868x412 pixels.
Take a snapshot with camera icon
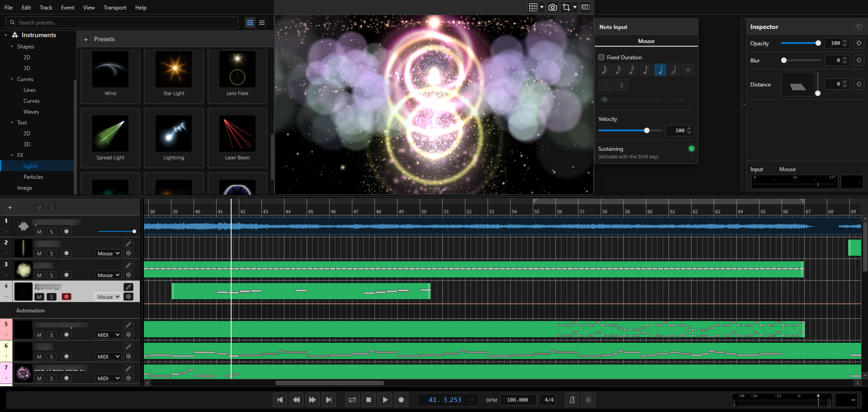pyautogui.click(x=553, y=7)
